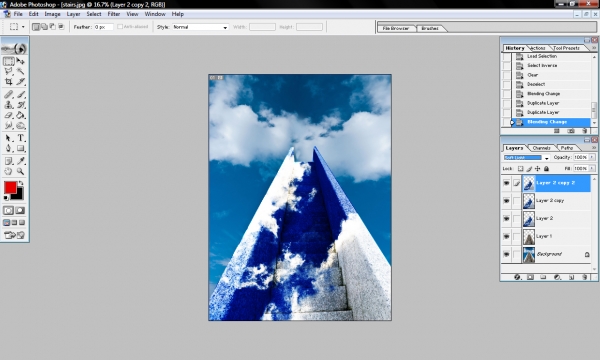Viewport: 600px width, 360px height.
Task: Pick the History Brush tool
Action: click(x=20, y=104)
